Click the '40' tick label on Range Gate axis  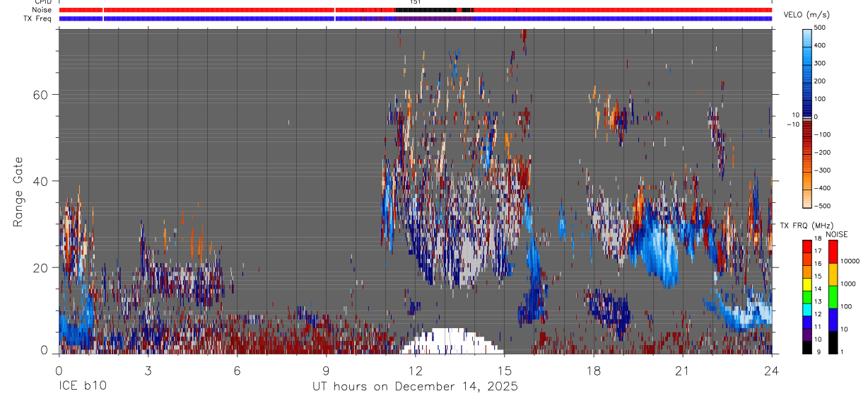coord(41,181)
